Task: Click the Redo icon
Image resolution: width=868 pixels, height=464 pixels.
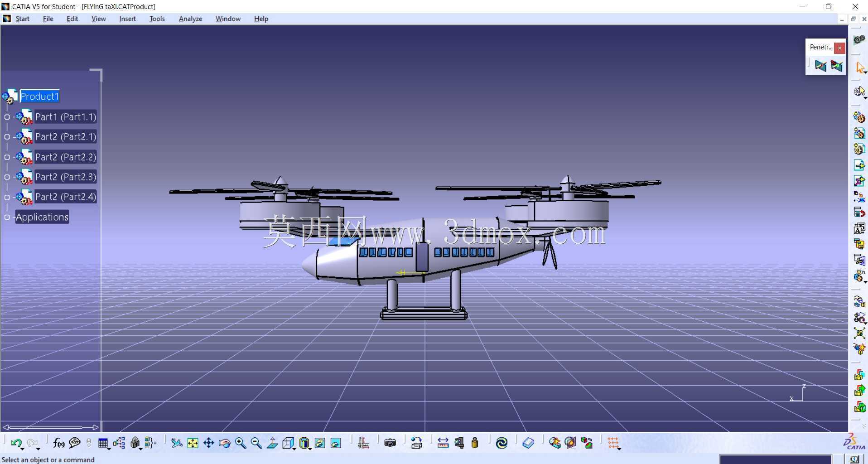Action: click(x=32, y=443)
